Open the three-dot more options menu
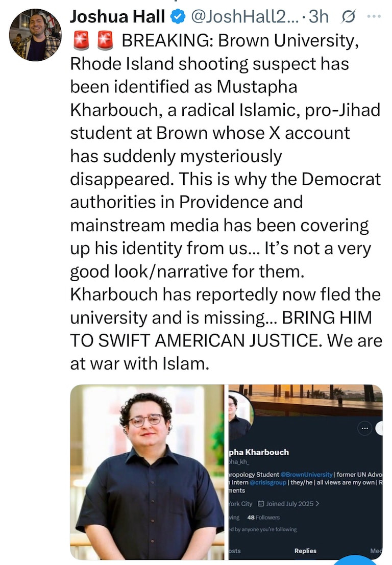Viewport: 392px width, 565px height. [x=373, y=16]
